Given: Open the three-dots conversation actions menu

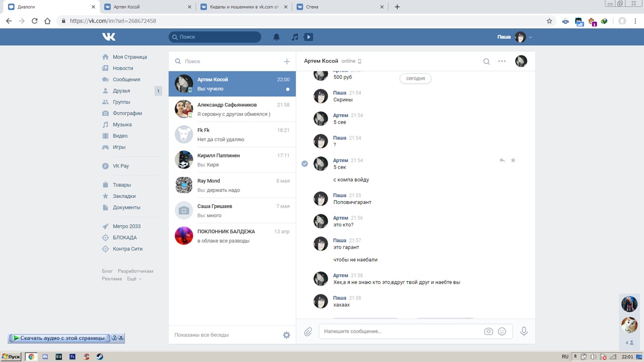Looking at the screenshot, I should (502, 61).
